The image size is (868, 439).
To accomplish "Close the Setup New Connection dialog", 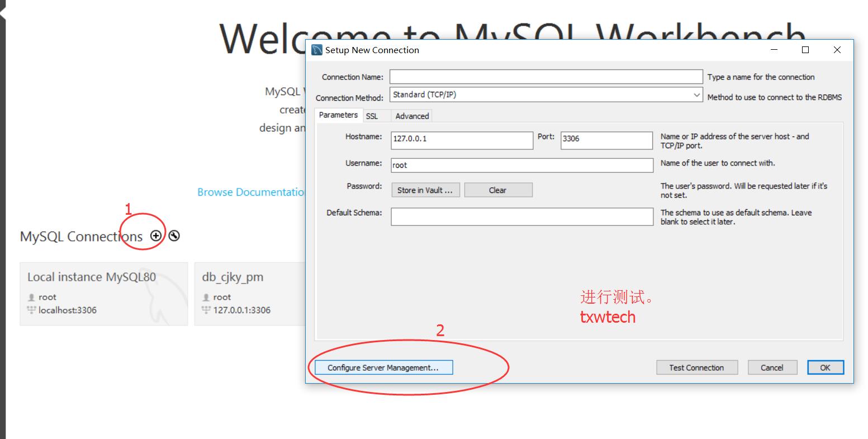I will pyautogui.click(x=837, y=50).
